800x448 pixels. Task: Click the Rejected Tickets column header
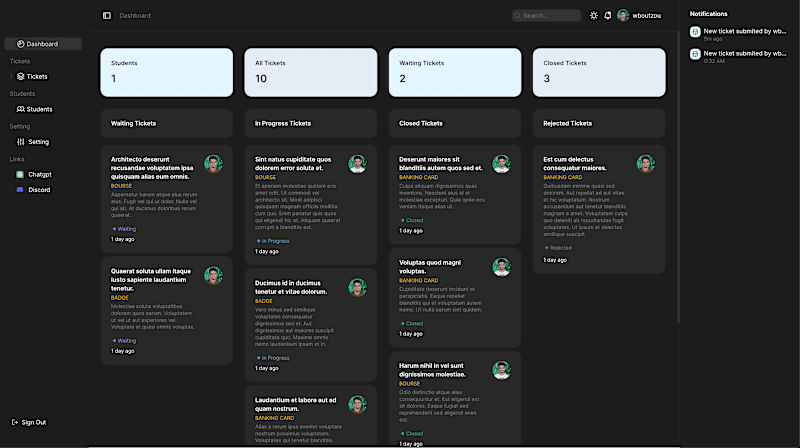pyautogui.click(x=599, y=123)
